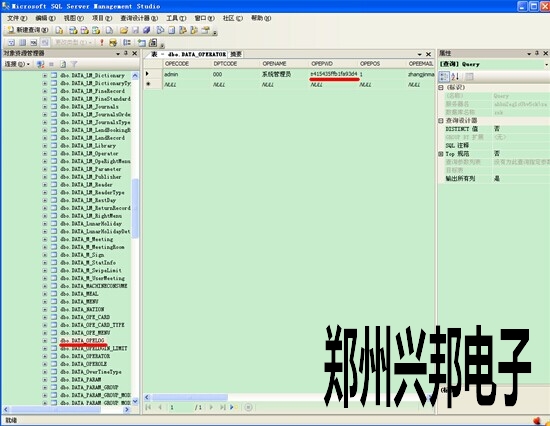Collapse the 查询设计器 properties category

(x=441, y=120)
